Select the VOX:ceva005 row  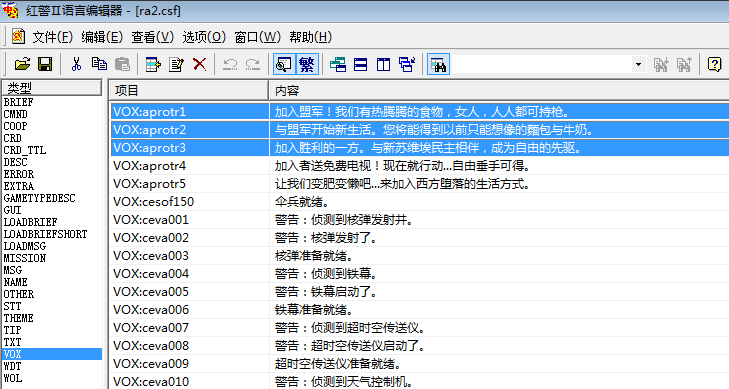point(419,291)
